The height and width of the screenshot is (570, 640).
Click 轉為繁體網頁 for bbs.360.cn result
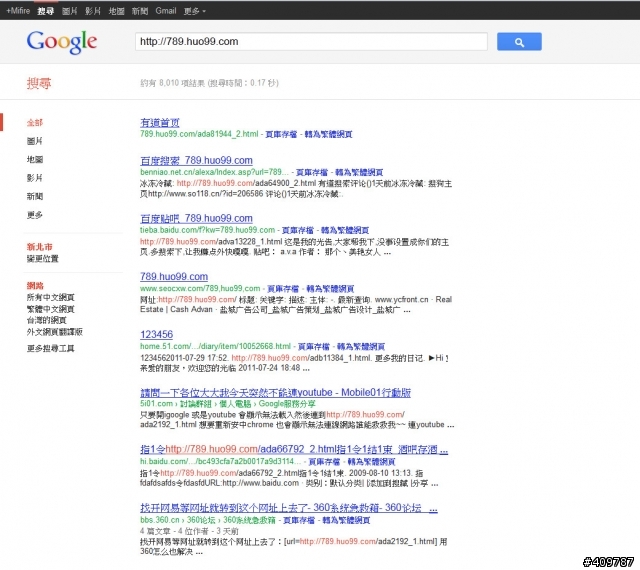(346, 520)
